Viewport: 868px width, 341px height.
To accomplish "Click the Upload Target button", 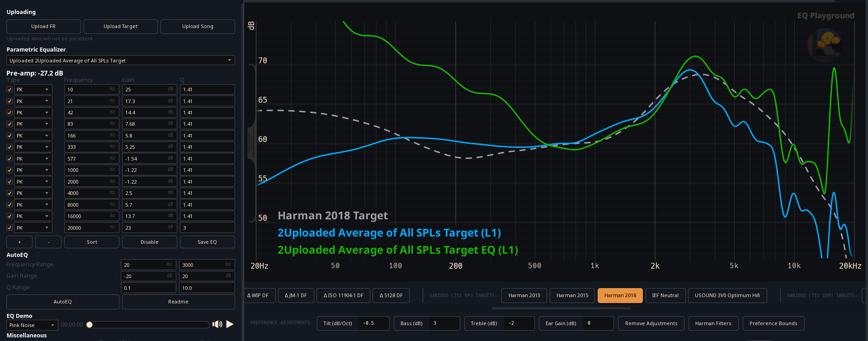I will click(x=121, y=26).
